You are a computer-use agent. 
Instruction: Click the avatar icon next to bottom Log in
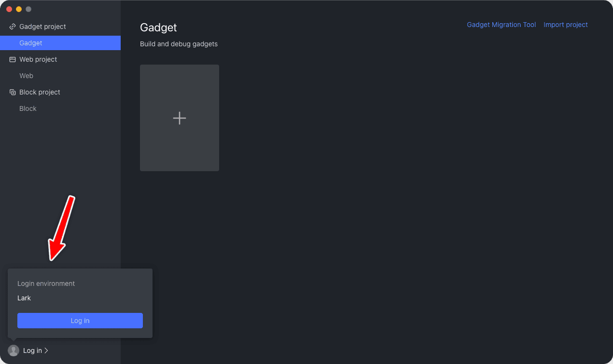13,351
